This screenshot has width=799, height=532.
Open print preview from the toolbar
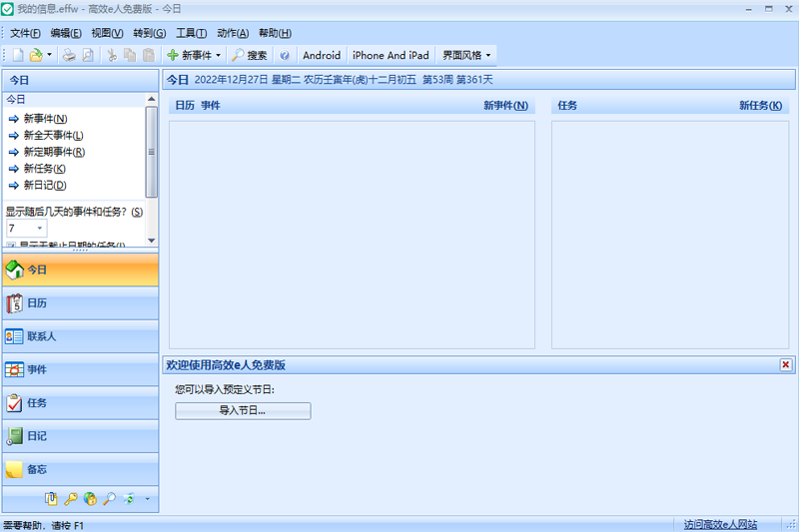click(88, 55)
